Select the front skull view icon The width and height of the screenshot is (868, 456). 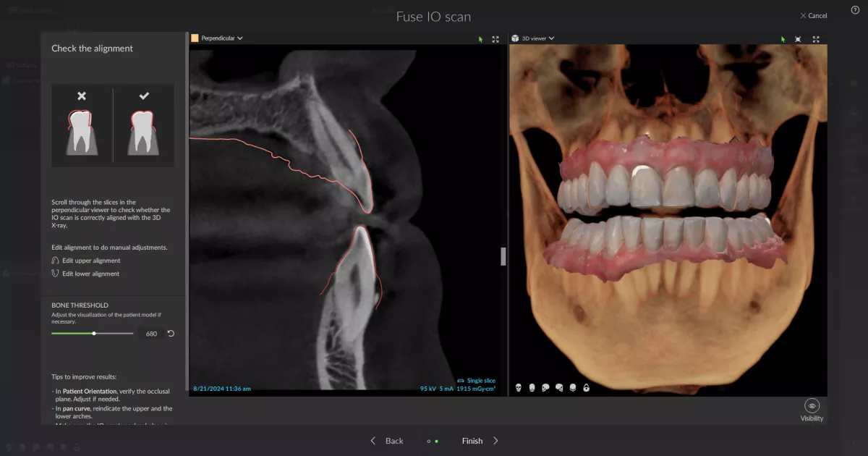point(519,388)
